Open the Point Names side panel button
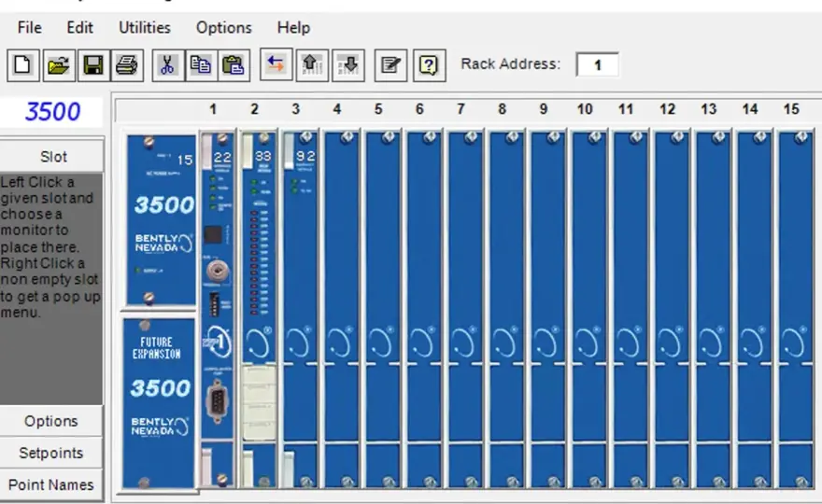The height and width of the screenshot is (504, 822). [51, 484]
